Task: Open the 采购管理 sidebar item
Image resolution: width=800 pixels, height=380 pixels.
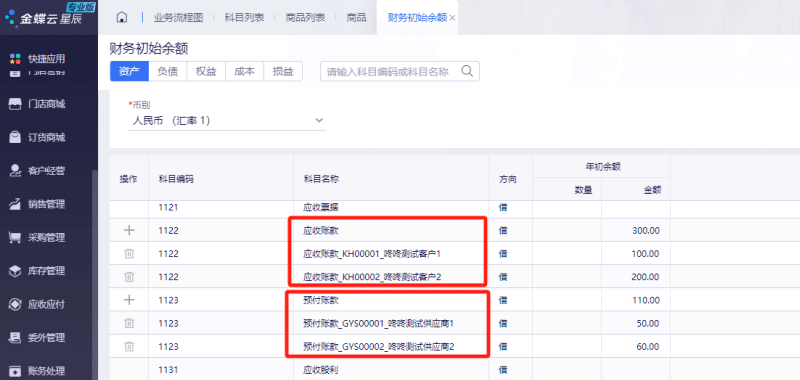Action: click(37, 238)
